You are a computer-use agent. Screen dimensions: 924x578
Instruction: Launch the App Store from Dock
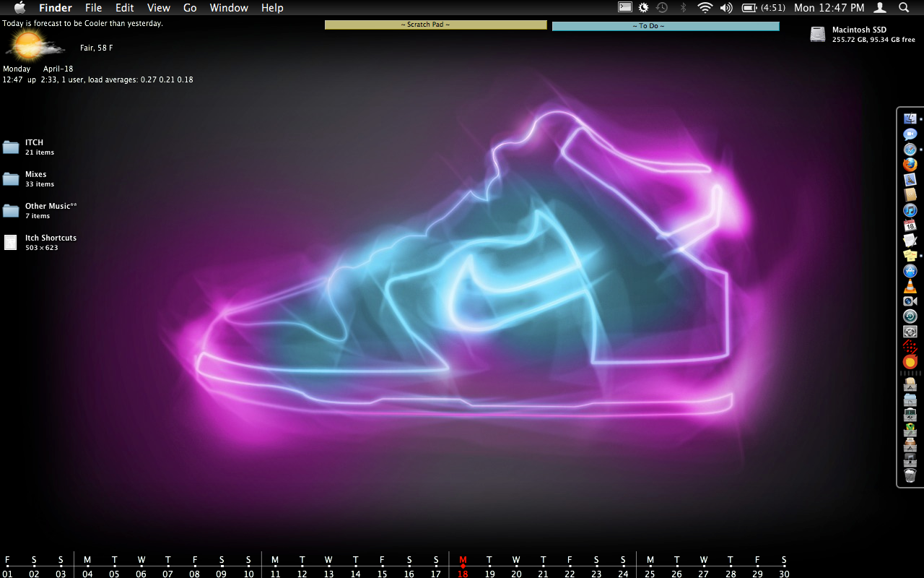click(910, 271)
